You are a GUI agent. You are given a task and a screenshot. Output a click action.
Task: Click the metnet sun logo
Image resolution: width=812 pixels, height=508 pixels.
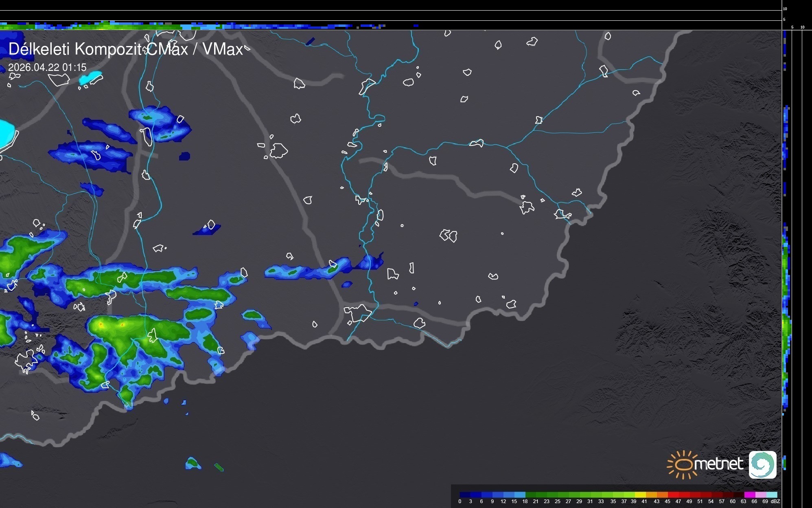point(684,464)
